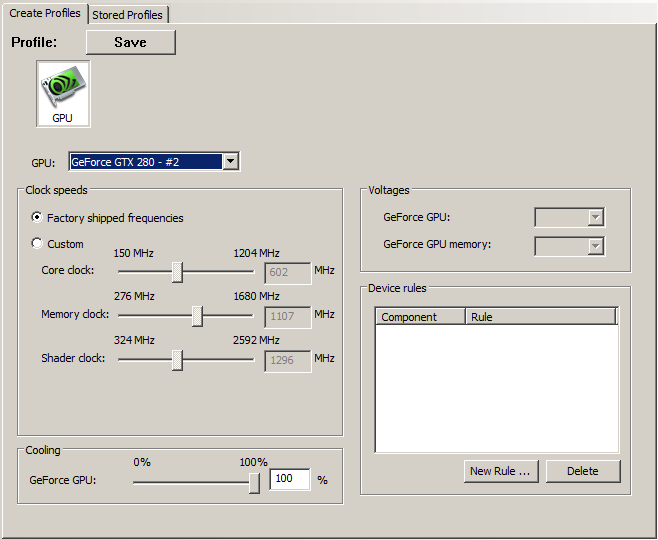658x540 pixels.
Task: Create a New Rule
Action: point(501,471)
